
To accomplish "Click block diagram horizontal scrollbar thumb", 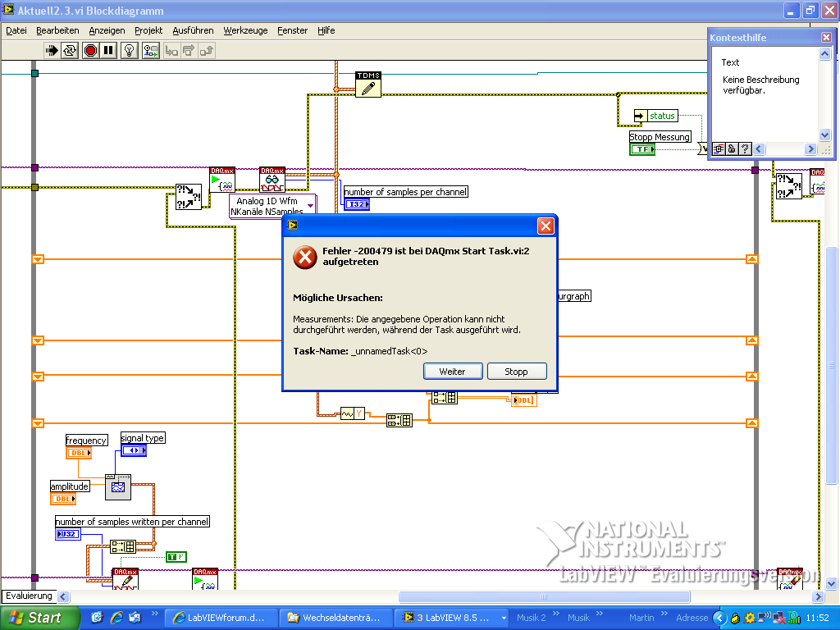I will (544, 596).
